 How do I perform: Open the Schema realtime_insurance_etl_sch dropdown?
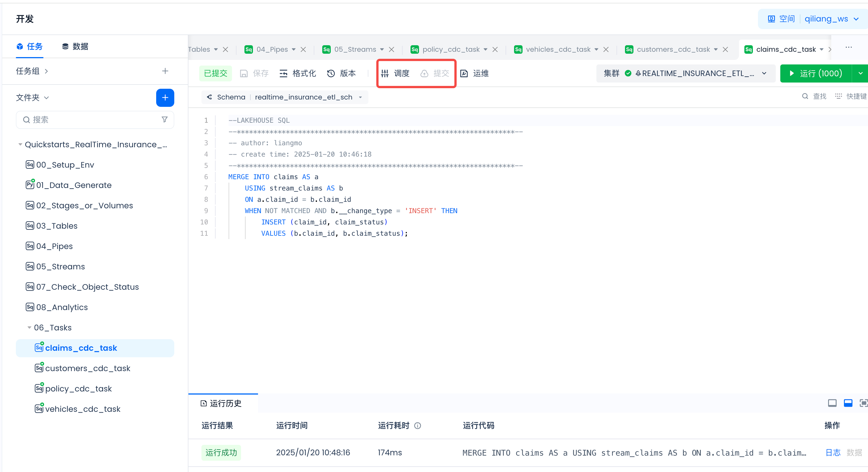(x=303, y=97)
